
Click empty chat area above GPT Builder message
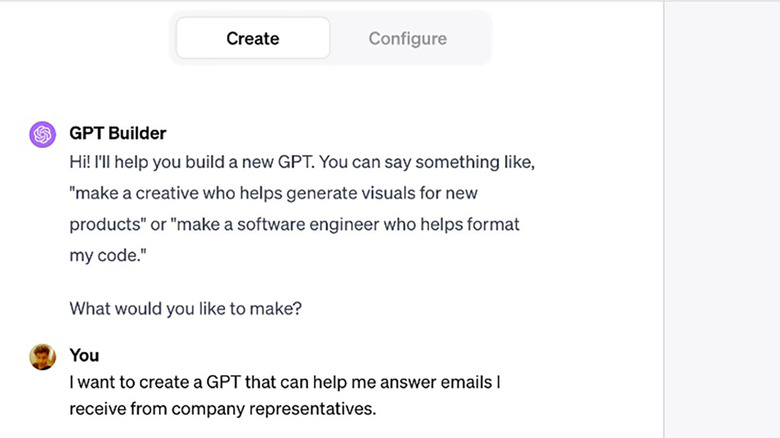(330, 92)
